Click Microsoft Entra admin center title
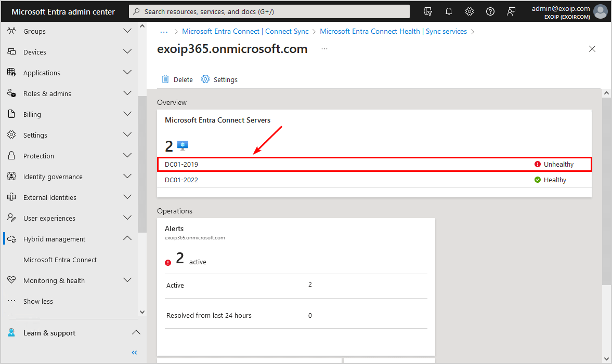Screen dimensions: 612x364 pos(63,12)
